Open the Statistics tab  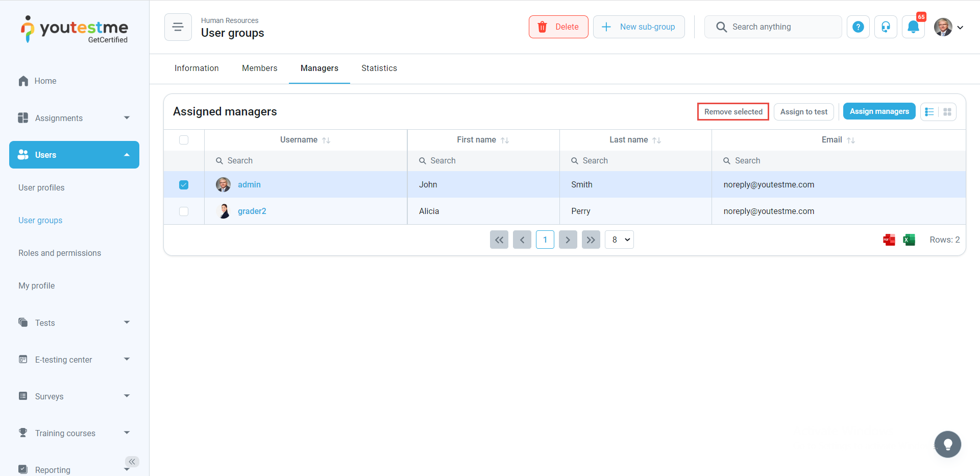(379, 68)
